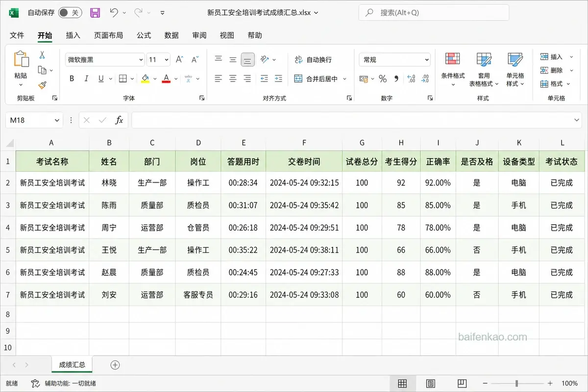Click the Undo arrow icon
The height and width of the screenshot is (392, 588).
click(114, 13)
